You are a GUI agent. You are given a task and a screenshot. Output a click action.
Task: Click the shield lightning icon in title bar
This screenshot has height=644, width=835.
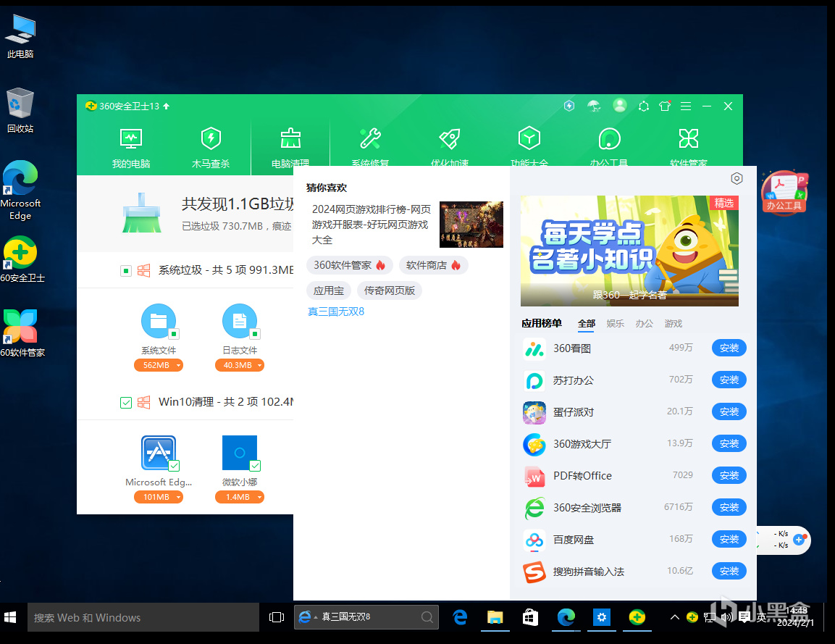569,106
